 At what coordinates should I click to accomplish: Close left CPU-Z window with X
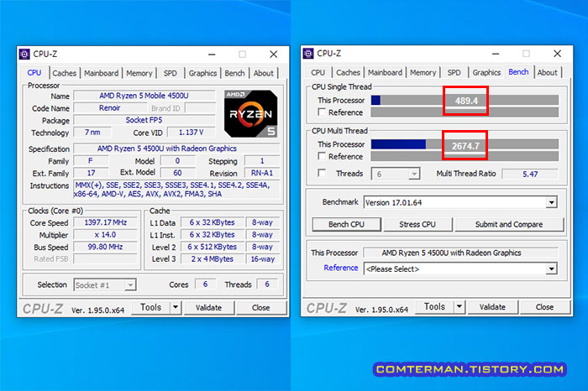(273, 55)
